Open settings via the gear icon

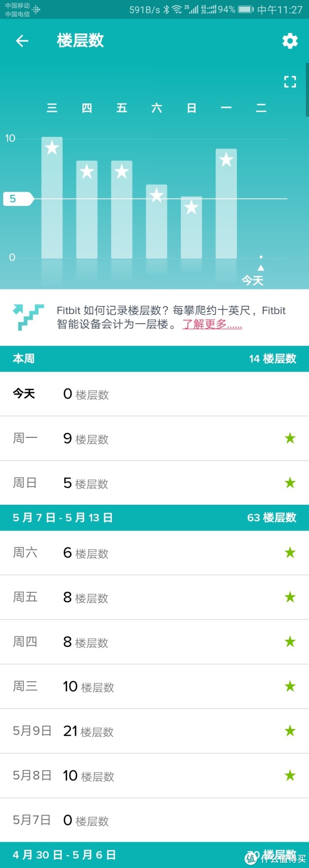pyautogui.click(x=290, y=41)
